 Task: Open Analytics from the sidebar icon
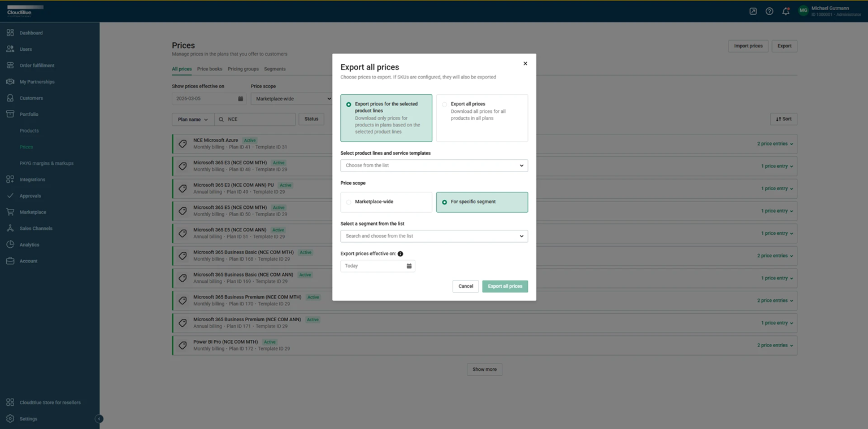pyautogui.click(x=10, y=244)
